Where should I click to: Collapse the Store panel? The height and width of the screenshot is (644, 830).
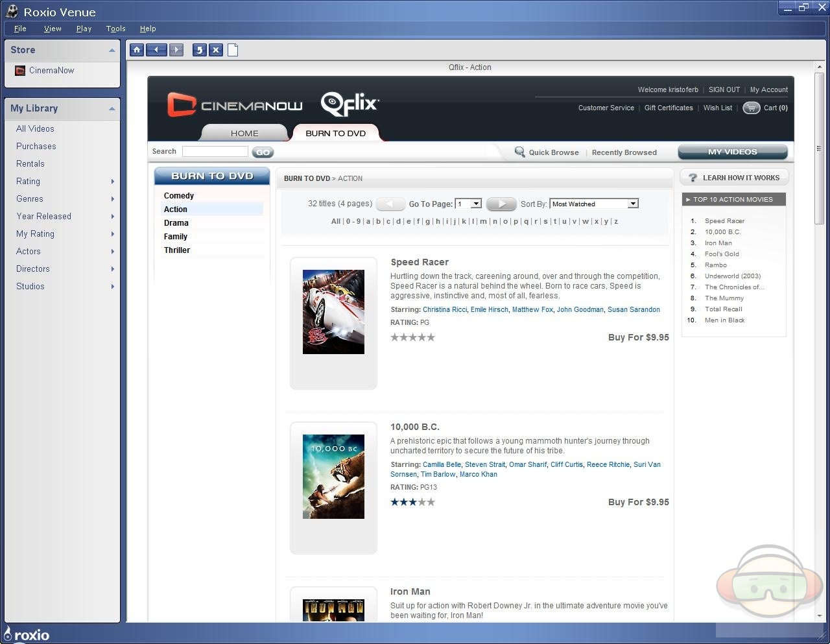(x=112, y=51)
